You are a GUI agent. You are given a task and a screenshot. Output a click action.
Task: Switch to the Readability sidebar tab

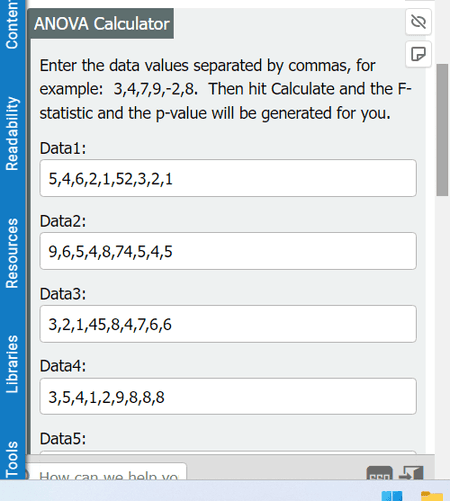tap(12, 134)
